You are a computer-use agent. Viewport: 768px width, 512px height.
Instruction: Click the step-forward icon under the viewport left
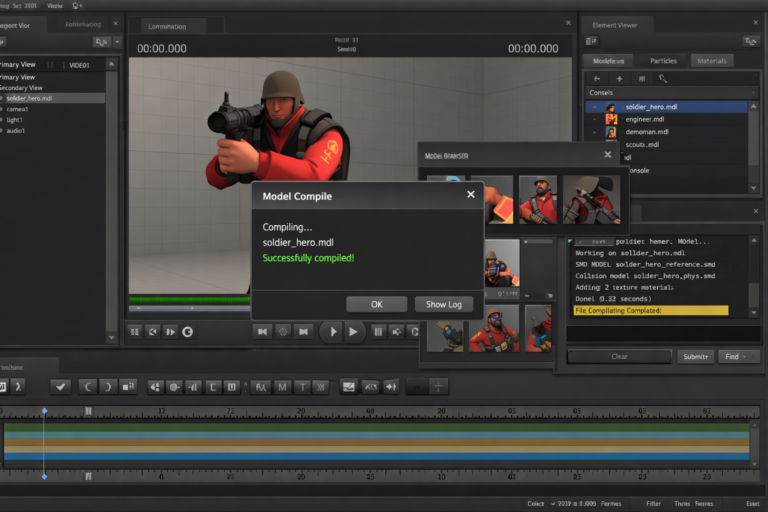tap(170, 332)
